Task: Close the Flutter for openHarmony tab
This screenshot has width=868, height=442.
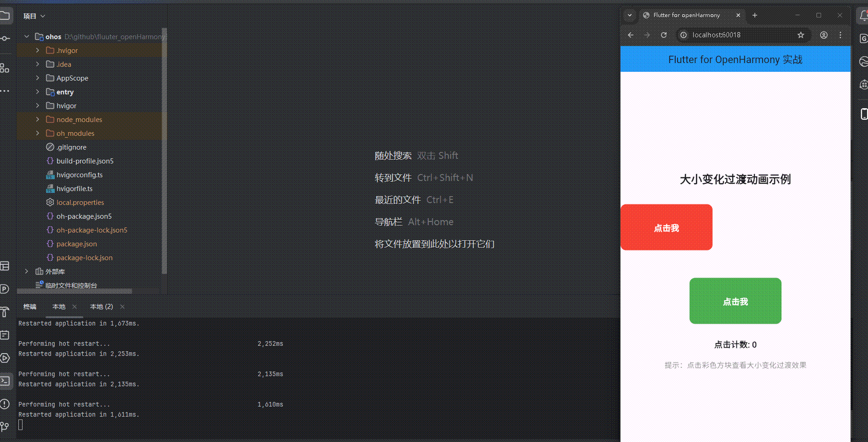Action: click(738, 15)
